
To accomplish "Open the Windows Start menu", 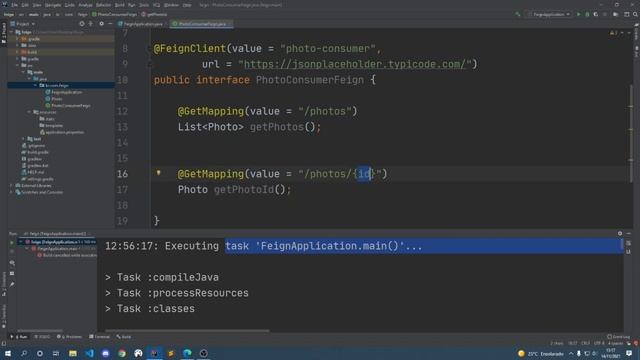I will point(8,353).
